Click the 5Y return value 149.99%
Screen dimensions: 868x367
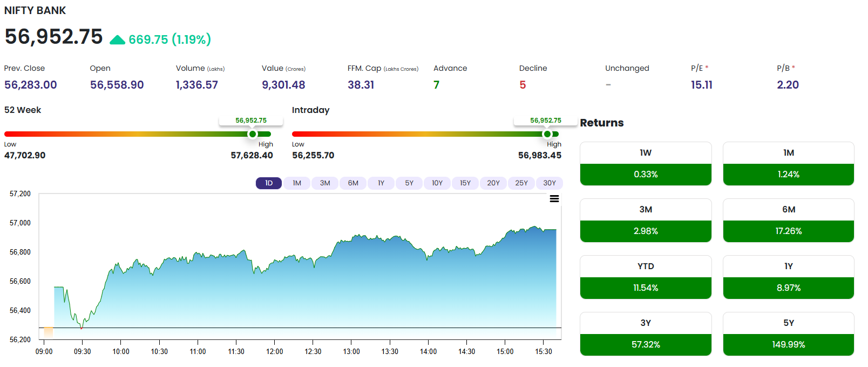pos(789,344)
